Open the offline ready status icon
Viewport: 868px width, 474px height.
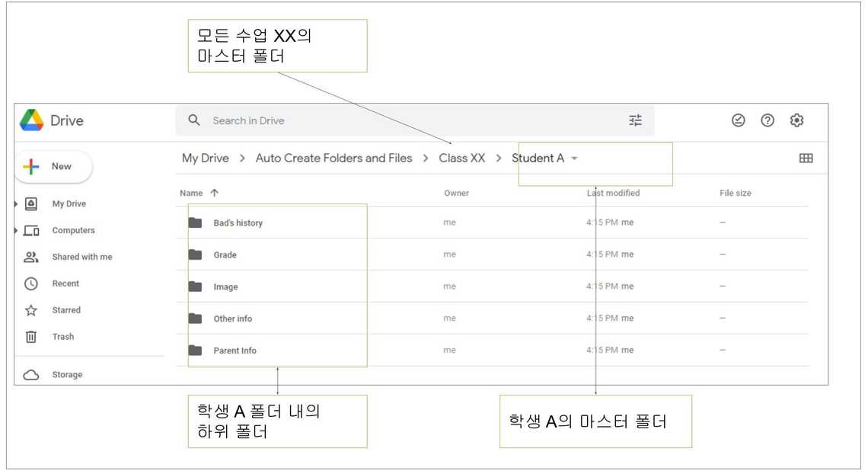point(738,120)
